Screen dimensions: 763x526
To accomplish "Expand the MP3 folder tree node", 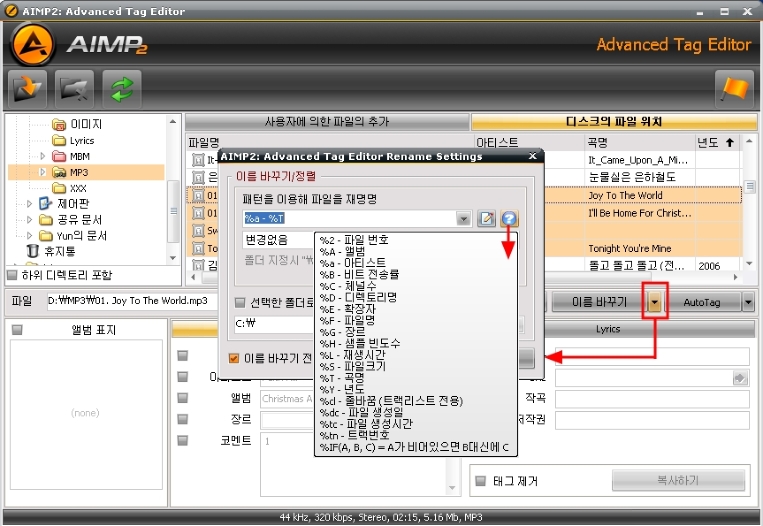I will coord(43,172).
